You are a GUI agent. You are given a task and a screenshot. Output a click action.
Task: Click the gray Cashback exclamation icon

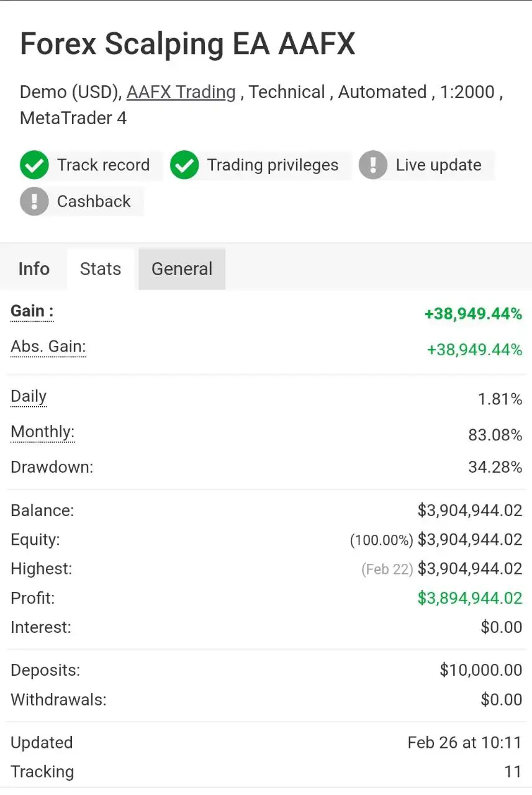coord(34,201)
